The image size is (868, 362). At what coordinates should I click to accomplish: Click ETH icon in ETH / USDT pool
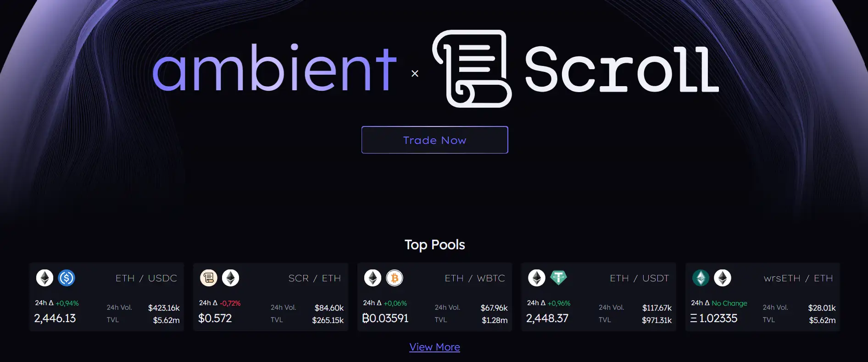click(536, 278)
